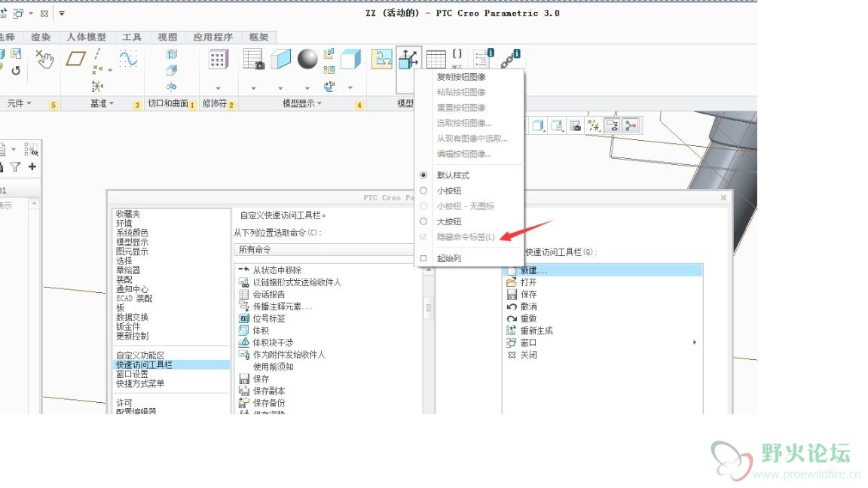Click the chain link info icon

coord(510,59)
